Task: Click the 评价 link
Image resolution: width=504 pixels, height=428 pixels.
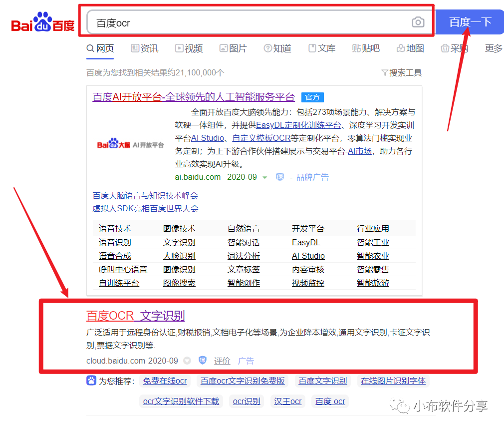Action: click(222, 361)
